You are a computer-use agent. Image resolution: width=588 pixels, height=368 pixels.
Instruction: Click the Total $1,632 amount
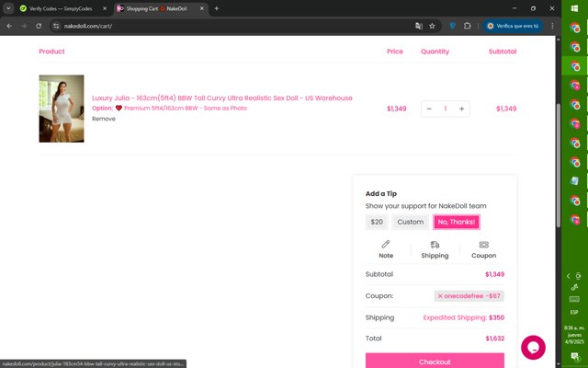[494, 339]
